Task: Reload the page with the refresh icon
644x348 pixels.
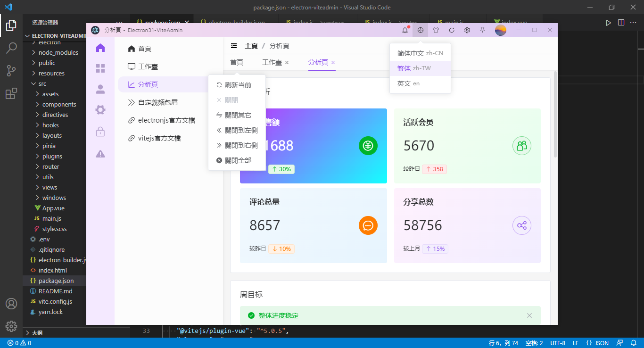Action: (x=451, y=30)
